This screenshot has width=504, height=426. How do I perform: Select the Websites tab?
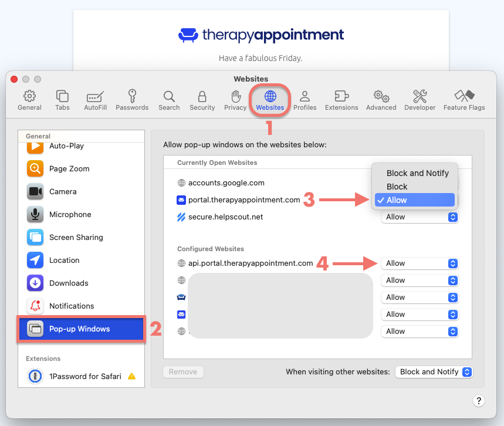pos(270,100)
